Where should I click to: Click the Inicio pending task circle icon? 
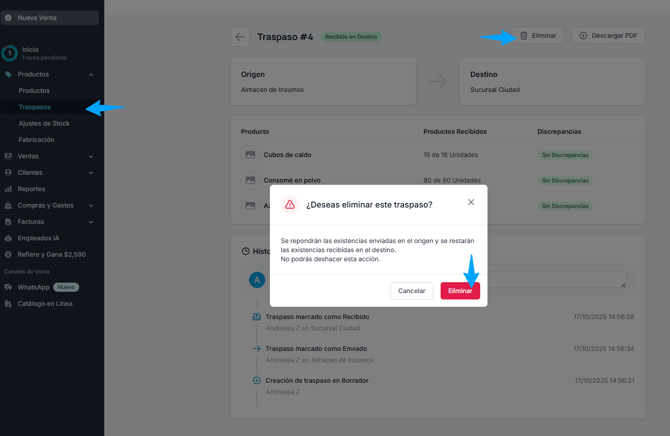coord(9,53)
